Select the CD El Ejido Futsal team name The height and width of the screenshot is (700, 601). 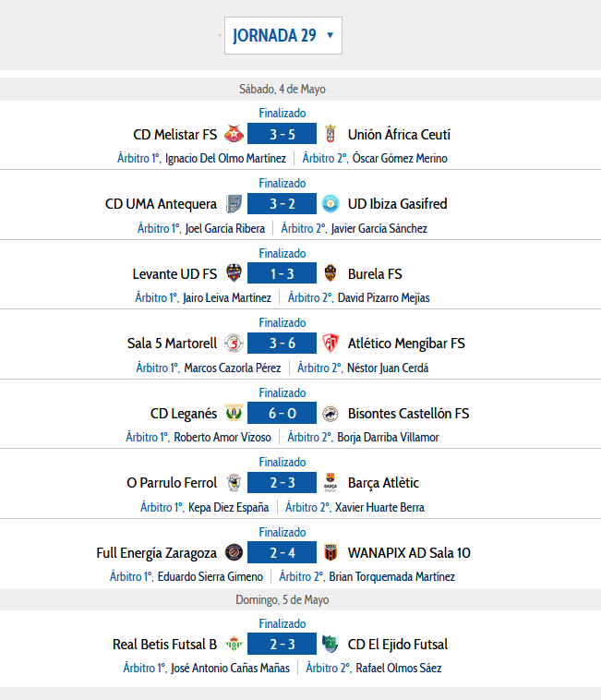[x=398, y=645]
